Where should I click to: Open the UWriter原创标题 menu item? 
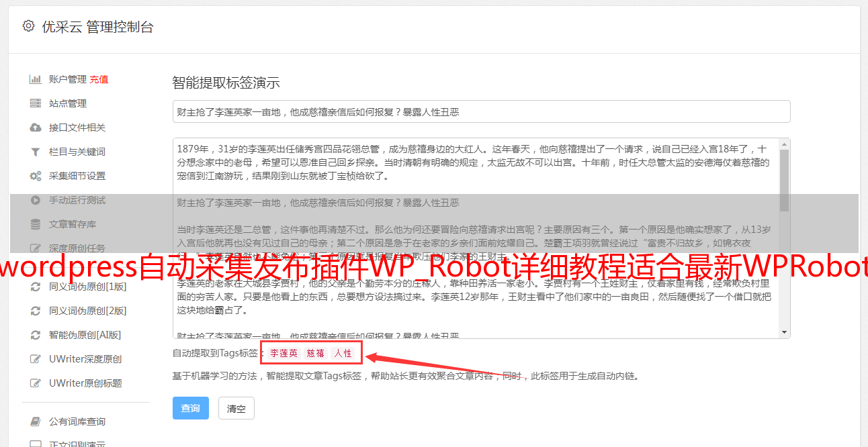pyautogui.click(x=85, y=383)
